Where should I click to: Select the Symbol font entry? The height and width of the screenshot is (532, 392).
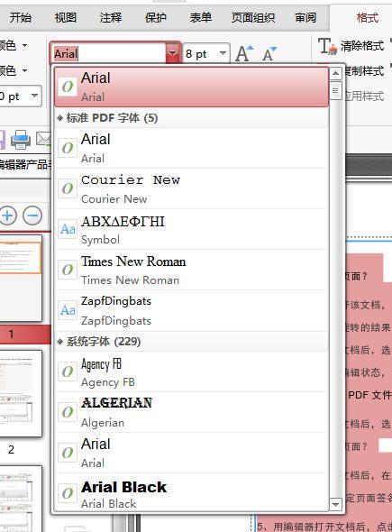click(192, 230)
